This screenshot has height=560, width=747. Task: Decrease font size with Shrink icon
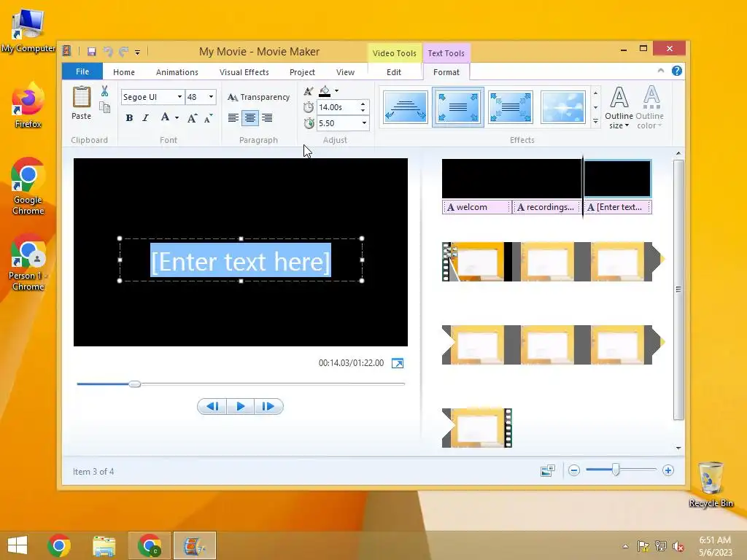click(x=209, y=118)
